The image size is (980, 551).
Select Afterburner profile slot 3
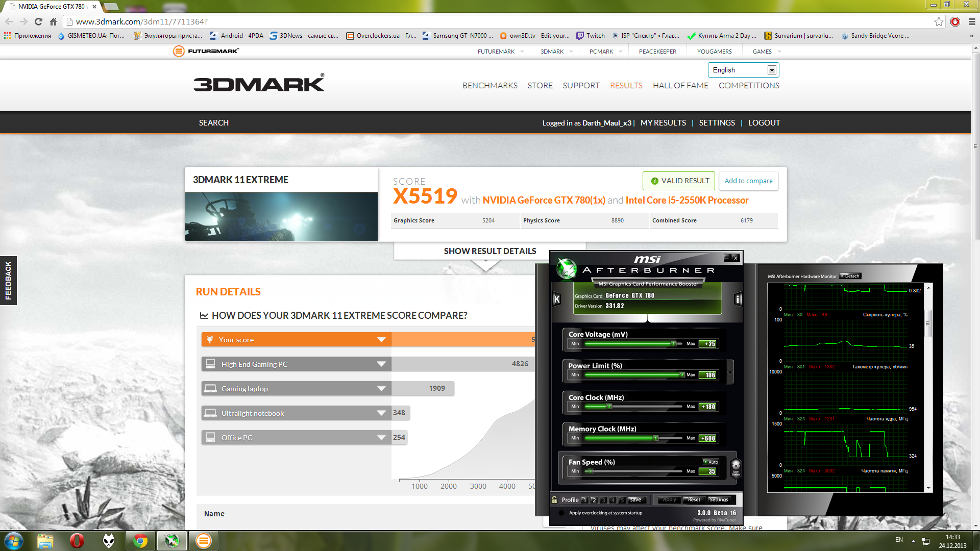click(x=603, y=500)
